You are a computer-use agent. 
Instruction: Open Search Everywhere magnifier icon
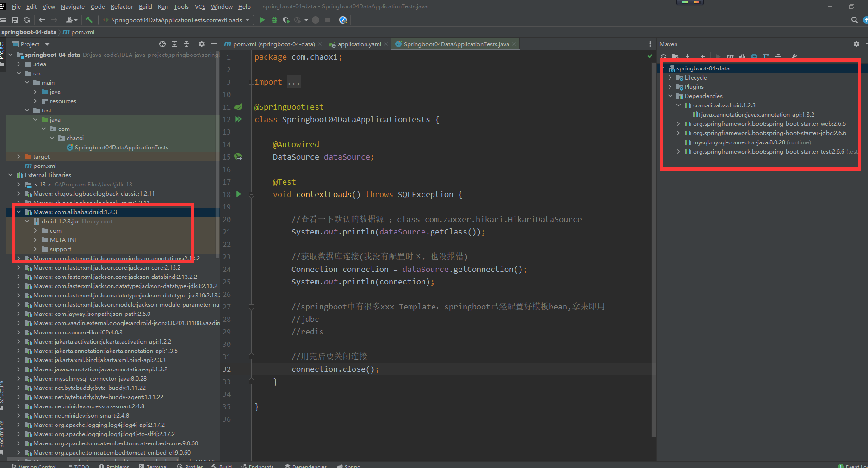[x=854, y=20]
